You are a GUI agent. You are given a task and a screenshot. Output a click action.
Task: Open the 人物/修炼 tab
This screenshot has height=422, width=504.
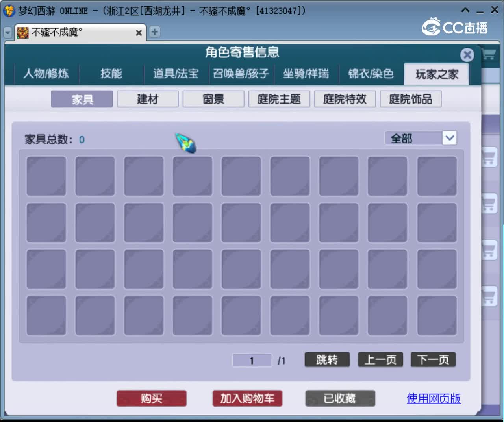[46, 74]
